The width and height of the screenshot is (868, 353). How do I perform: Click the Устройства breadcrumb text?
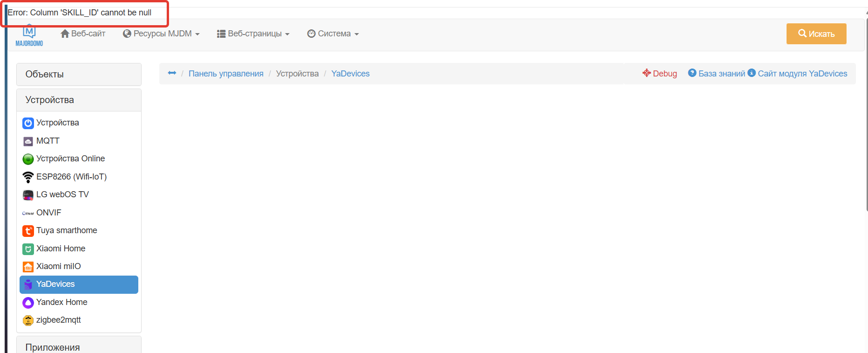297,74
